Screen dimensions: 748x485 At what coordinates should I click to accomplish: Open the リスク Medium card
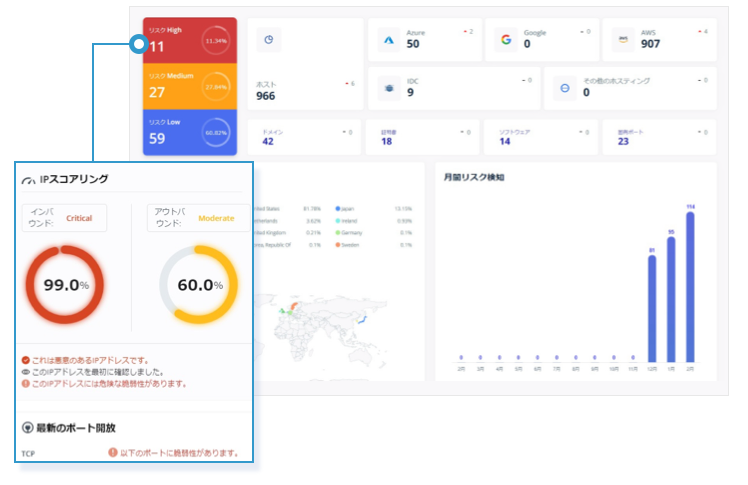(x=190, y=86)
